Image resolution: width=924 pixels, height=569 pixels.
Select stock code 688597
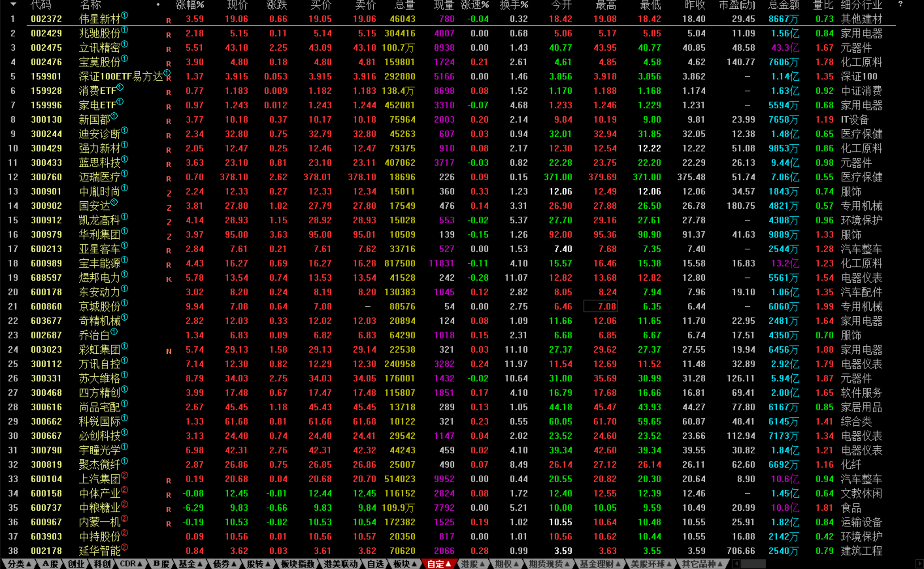47,278
